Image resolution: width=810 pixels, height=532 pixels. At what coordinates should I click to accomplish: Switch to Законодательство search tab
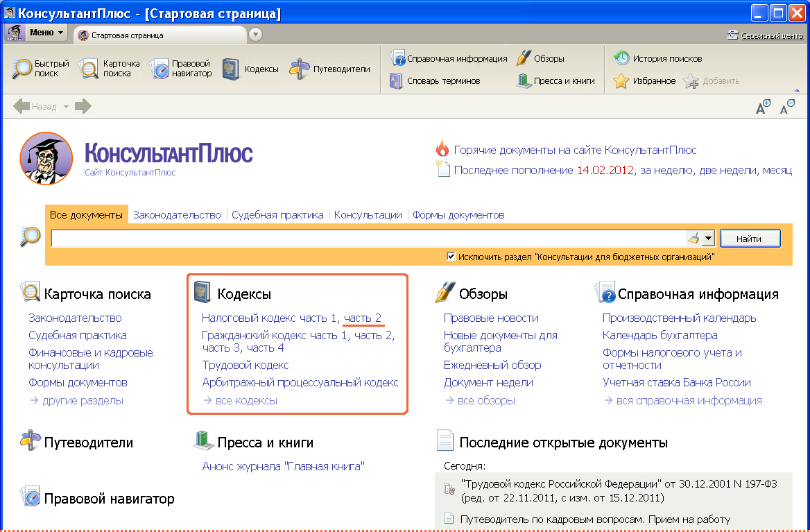tap(178, 215)
